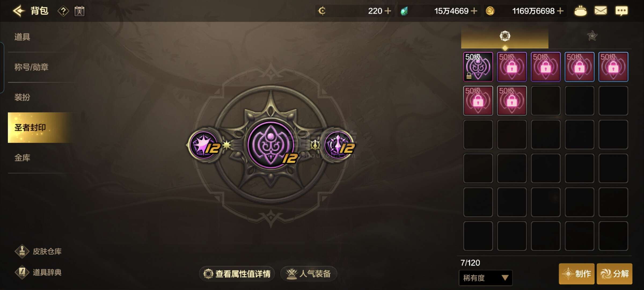The image size is (644, 290).
Task: Select the left star-shaped seal slot
Action: click(205, 145)
